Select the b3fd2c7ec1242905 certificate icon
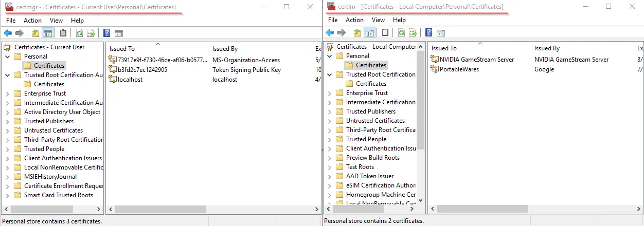Viewport: 644px width, 226px height. (x=113, y=70)
